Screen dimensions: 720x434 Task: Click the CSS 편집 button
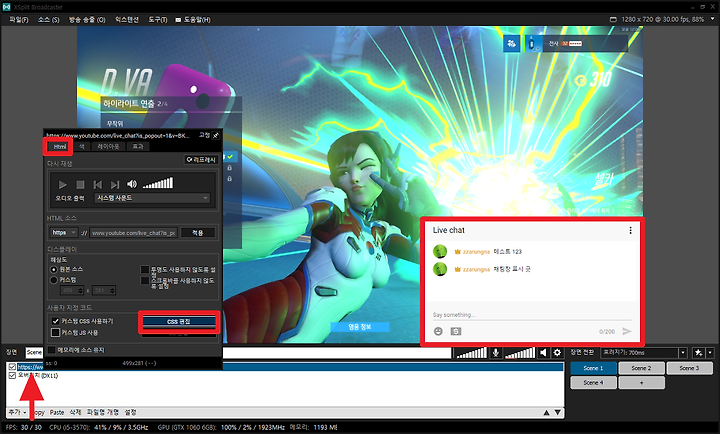pyautogui.click(x=179, y=321)
